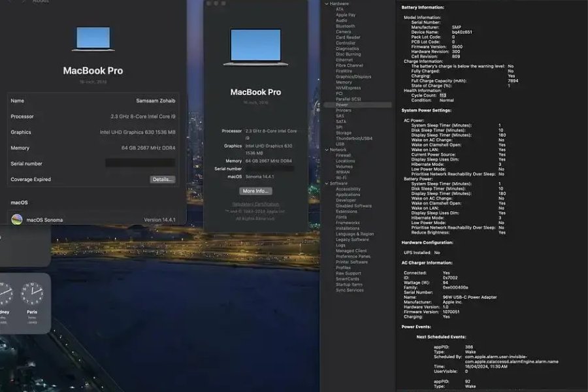This screenshot has height=392, width=588.
Task: Open Diagnostics in the sidebar
Action: (348, 49)
